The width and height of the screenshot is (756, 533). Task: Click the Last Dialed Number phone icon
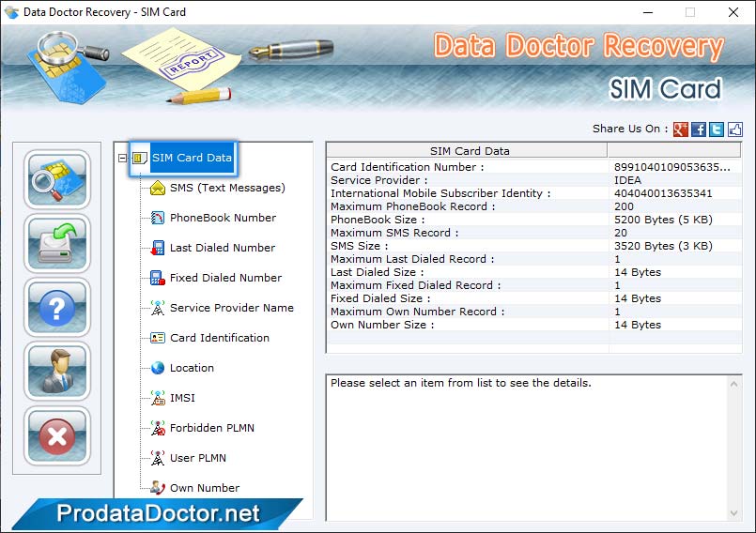(x=158, y=248)
